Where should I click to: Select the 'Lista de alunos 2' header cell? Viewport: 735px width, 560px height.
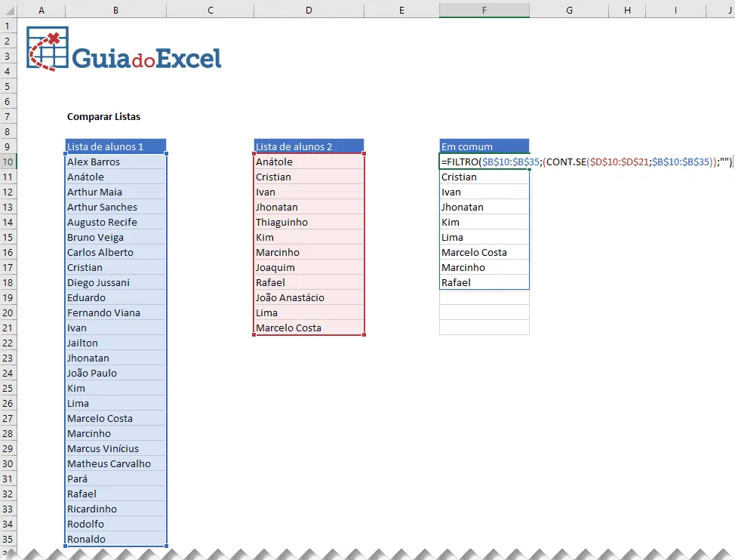pos(309,146)
